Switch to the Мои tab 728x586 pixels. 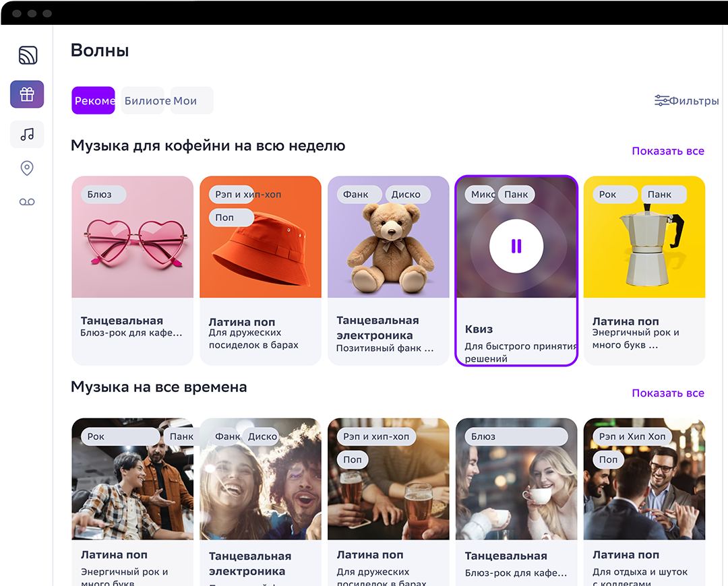coord(191,100)
